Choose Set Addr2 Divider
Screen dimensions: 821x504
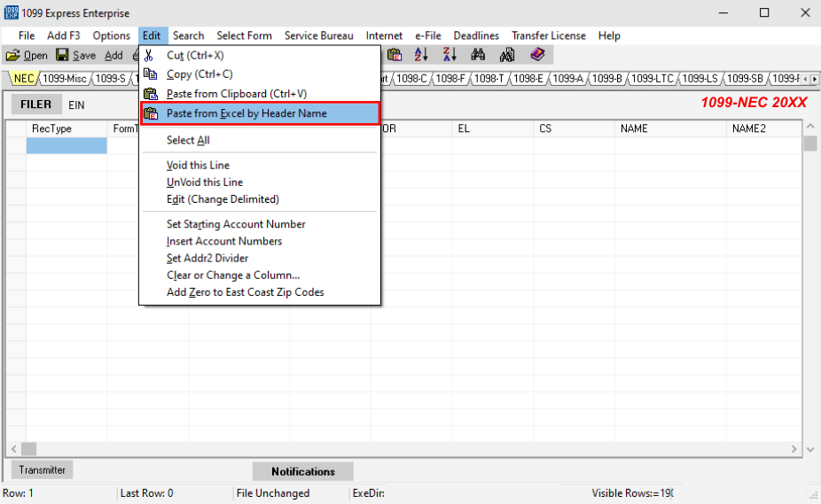pos(260,258)
